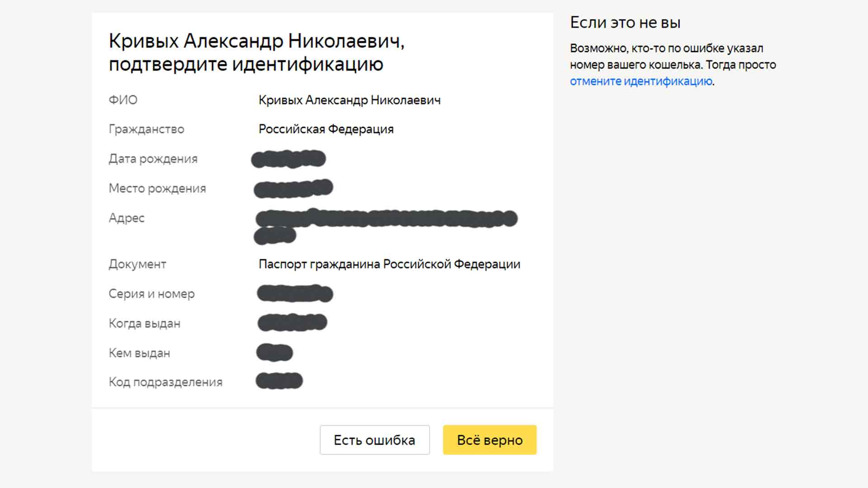This screenshot has width=868, height=488.
Task: Click the "Когда выдан" label
Action: tap(145, 324)
